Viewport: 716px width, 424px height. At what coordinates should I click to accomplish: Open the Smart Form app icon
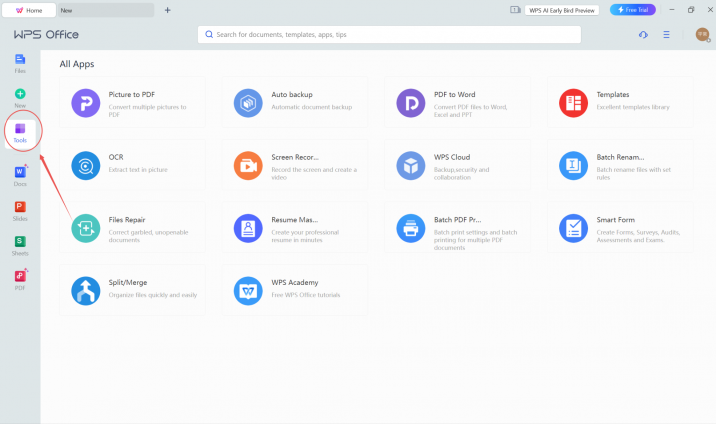pos(573,228)
